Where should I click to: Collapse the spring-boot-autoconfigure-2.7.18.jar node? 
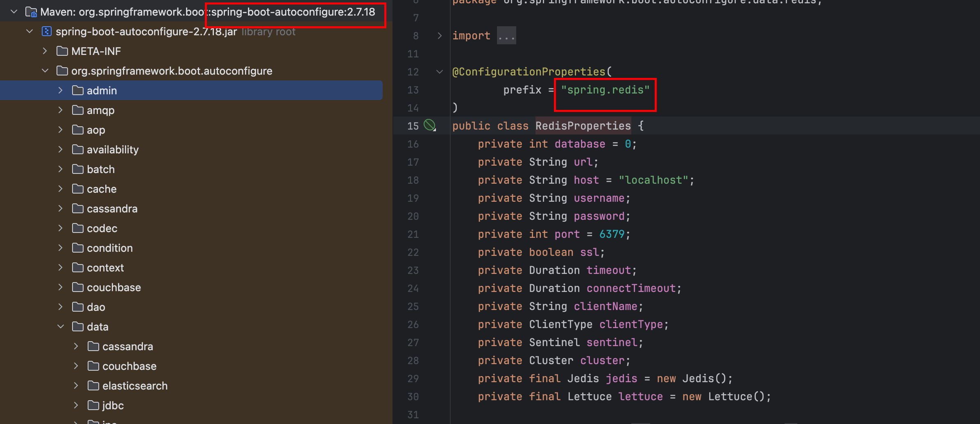pyautogui.click(x=29, y=32)
